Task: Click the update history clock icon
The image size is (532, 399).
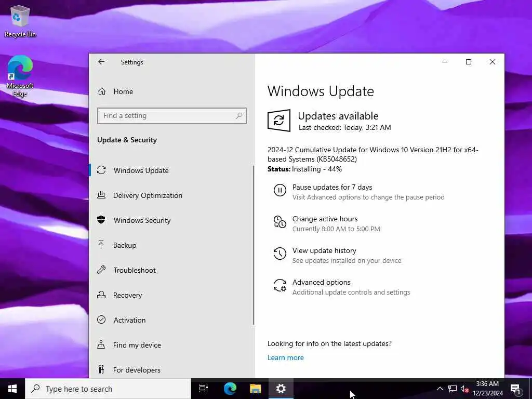Action: pos(280,254)
